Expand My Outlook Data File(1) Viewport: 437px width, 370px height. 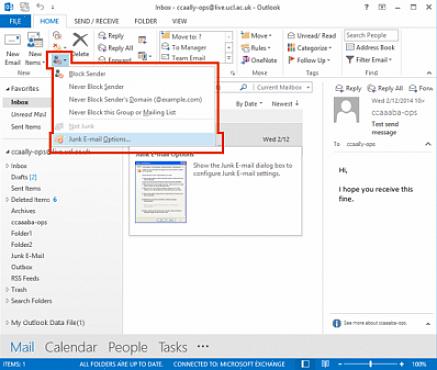pos(7,323)
